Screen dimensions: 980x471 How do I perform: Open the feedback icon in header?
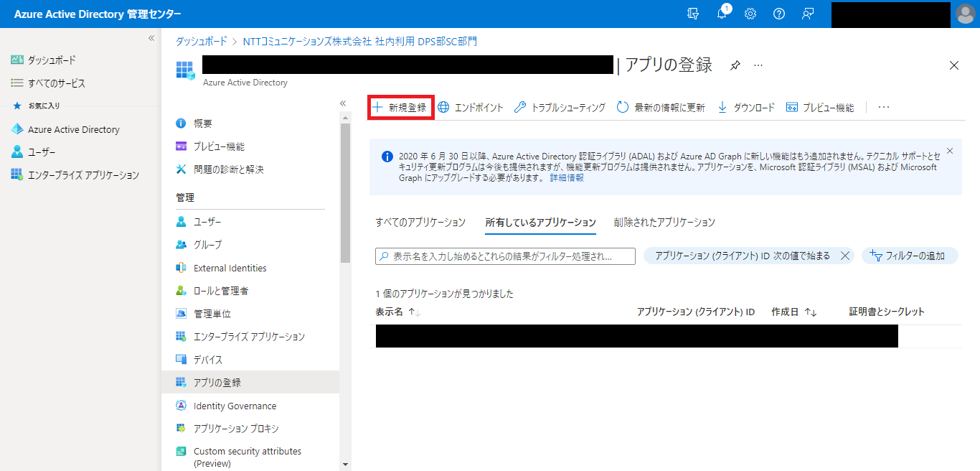(808, 14)
